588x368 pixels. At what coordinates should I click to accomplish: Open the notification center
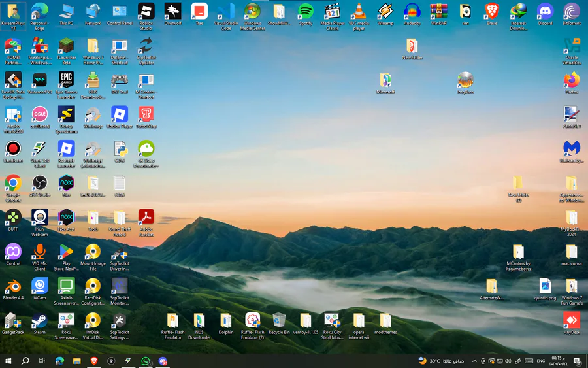coord(577,361)
